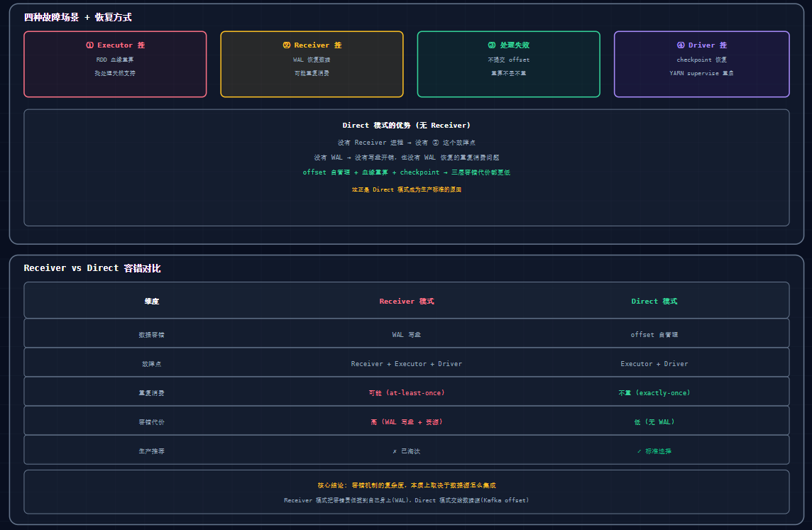Select the "③ 处理失败" card title

[x=508, y=45]
